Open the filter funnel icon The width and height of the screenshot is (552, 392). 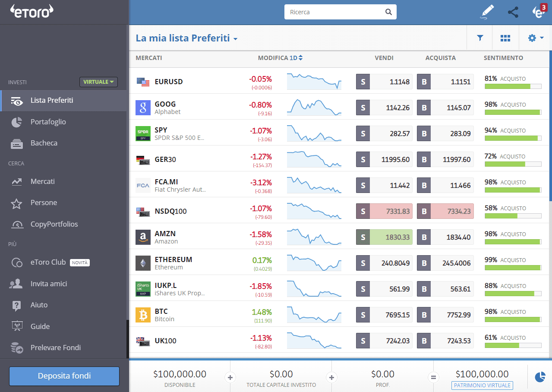pyautogui.click(x=480, y=38)
